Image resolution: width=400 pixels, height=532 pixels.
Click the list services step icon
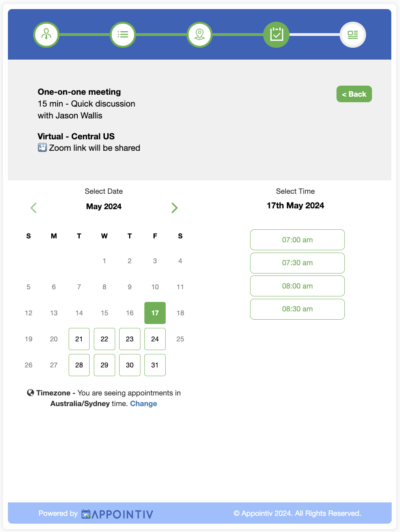123,35
